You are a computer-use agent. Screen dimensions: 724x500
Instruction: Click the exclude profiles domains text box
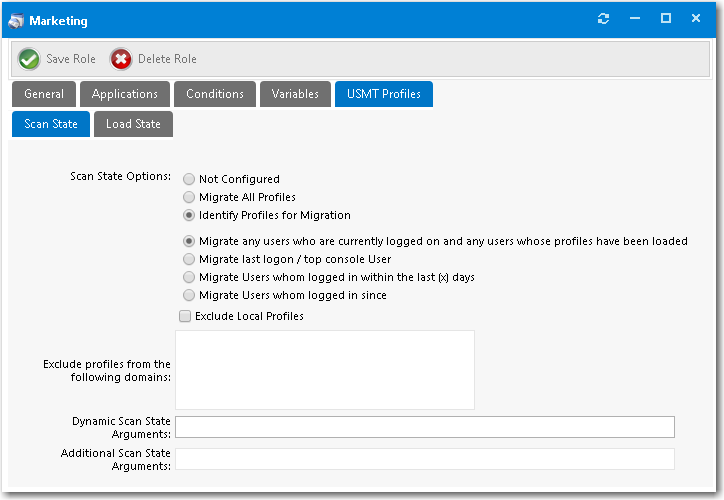325,370
